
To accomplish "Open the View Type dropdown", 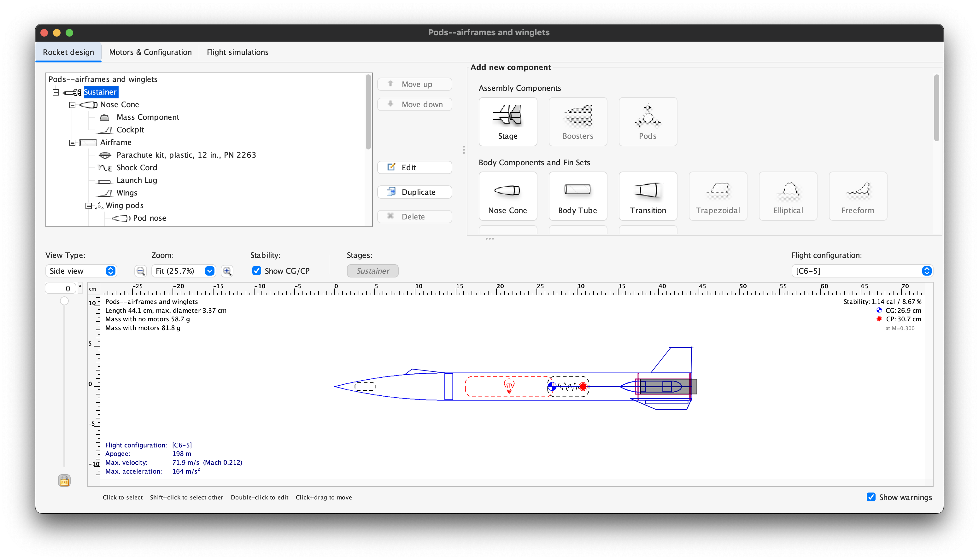I will 81,271.
